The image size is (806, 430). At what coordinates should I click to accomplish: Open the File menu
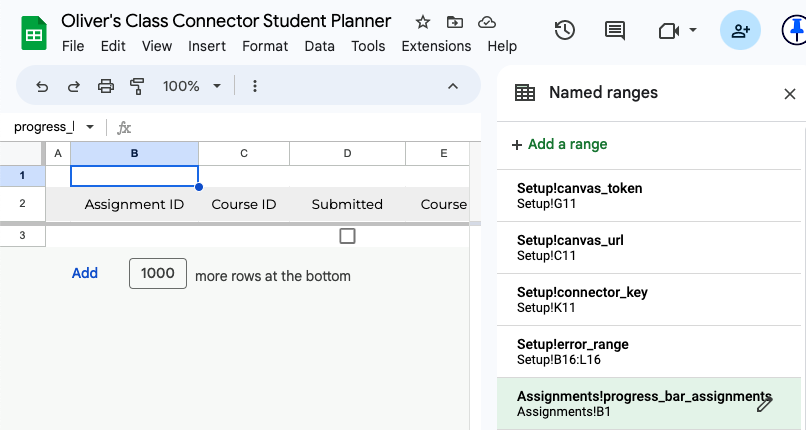click(x=73, y=46)
